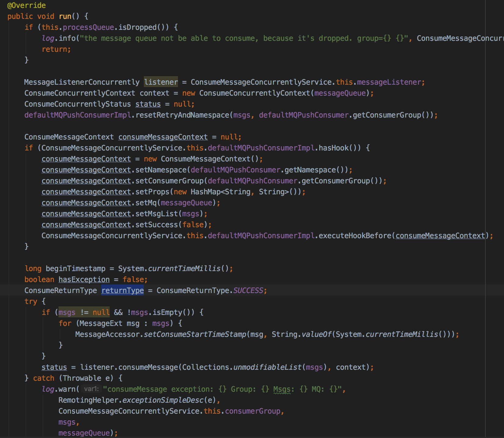Click the unmodifiableList method call
The height and width of the screenshot is (438, 504).
[x=267, y=367]
